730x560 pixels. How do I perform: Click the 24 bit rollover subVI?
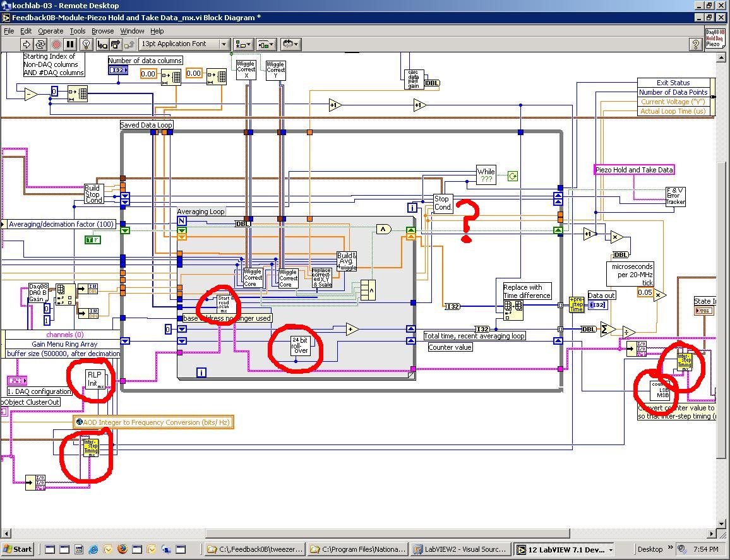(x=300, y=345)
